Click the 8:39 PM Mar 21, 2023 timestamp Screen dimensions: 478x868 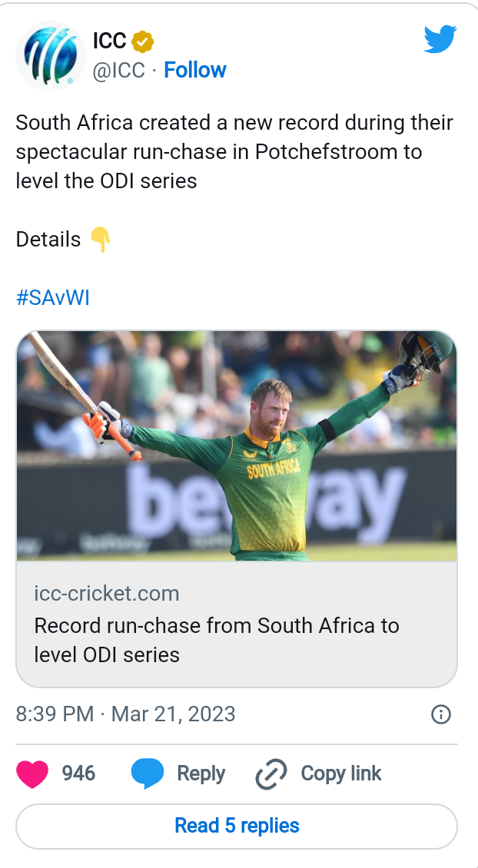tap(125, 714)
